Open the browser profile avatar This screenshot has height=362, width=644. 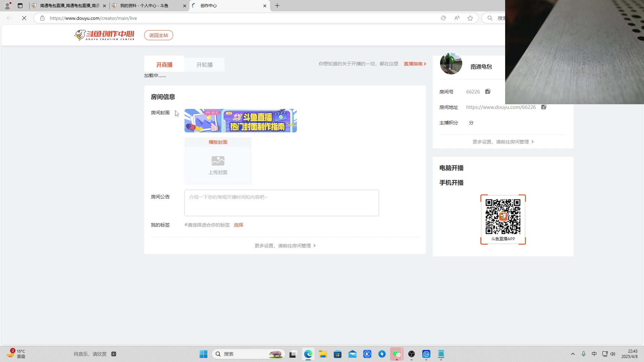[x=7, y=5]
